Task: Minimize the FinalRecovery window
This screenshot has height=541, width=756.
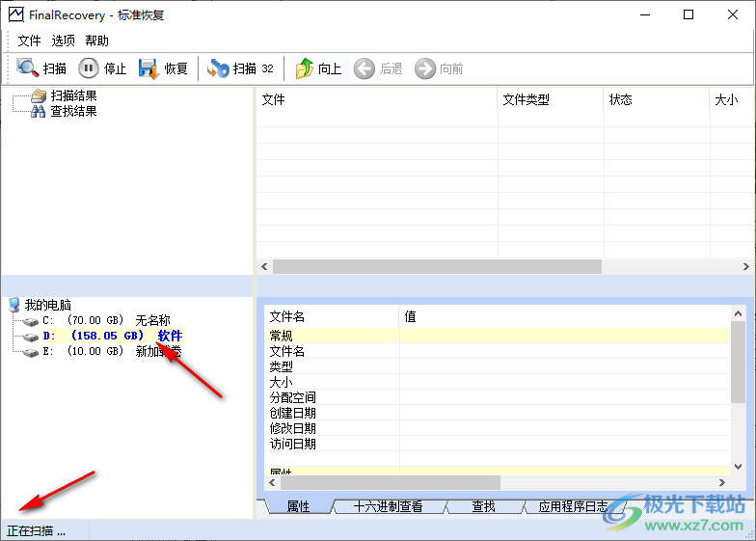Action: click(644, 15)
